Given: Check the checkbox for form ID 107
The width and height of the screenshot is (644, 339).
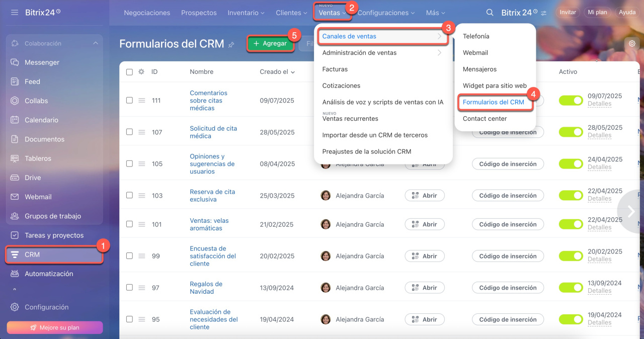Looking at the screenshot, I should [x=129, y=132].
